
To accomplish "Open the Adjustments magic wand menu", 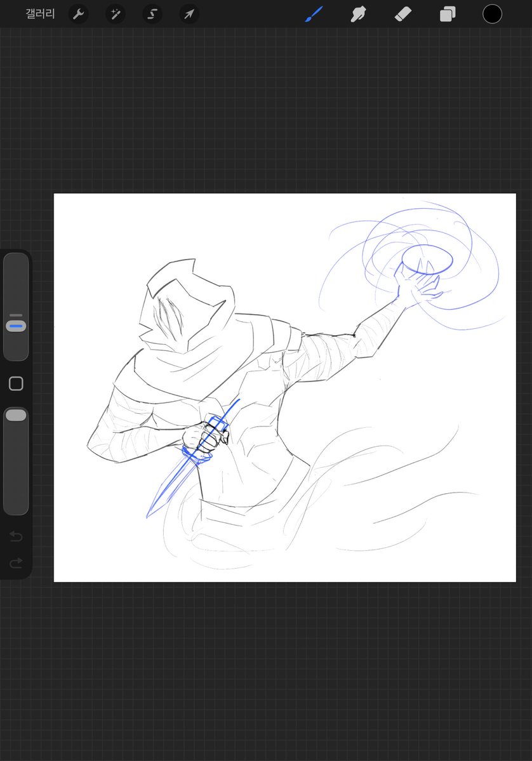I will pyautogui.click(x=116, y=14).
